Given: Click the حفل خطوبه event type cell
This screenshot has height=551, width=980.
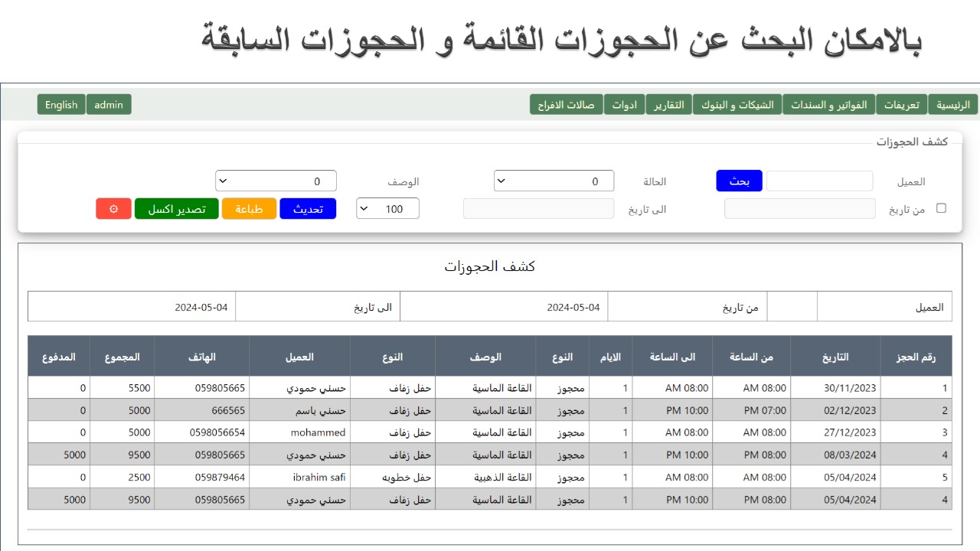Looking at the screenshot, I should pos(393,477).
